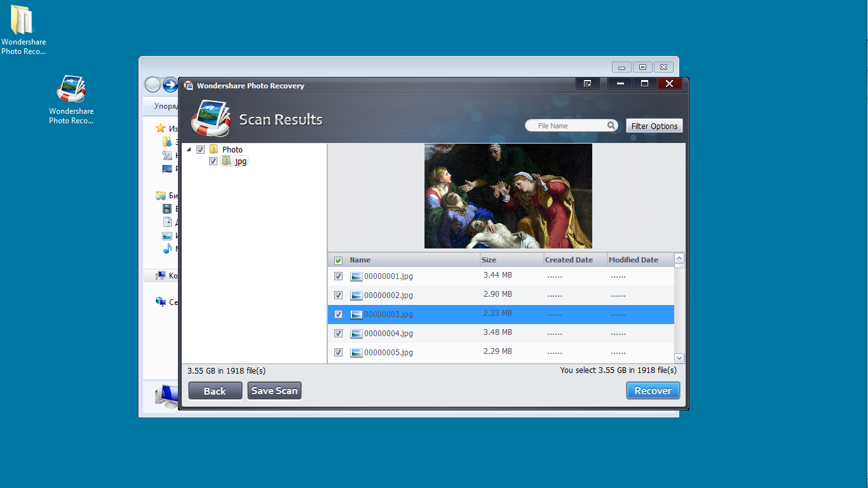Image resolution: width=868 pixels, height=488 pixels.
Task: Click the 3.48 MB size value
Action: click(x=498, y=332)
